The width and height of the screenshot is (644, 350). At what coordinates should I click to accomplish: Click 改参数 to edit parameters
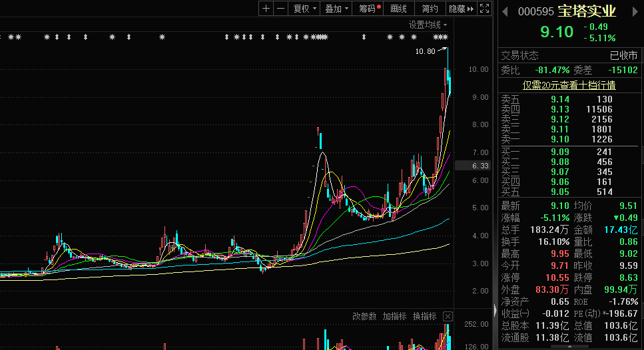pyautogui.click(x=364, y=316)
